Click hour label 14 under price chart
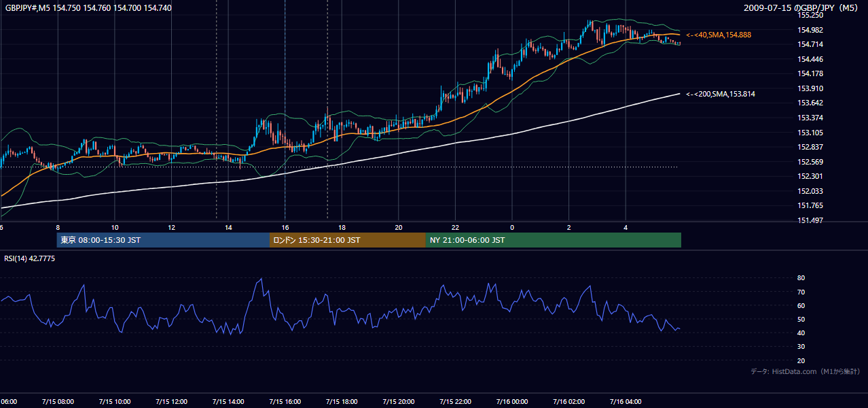Image resolution: width=868 pixels, height=408 pixels. click(228, 227)
